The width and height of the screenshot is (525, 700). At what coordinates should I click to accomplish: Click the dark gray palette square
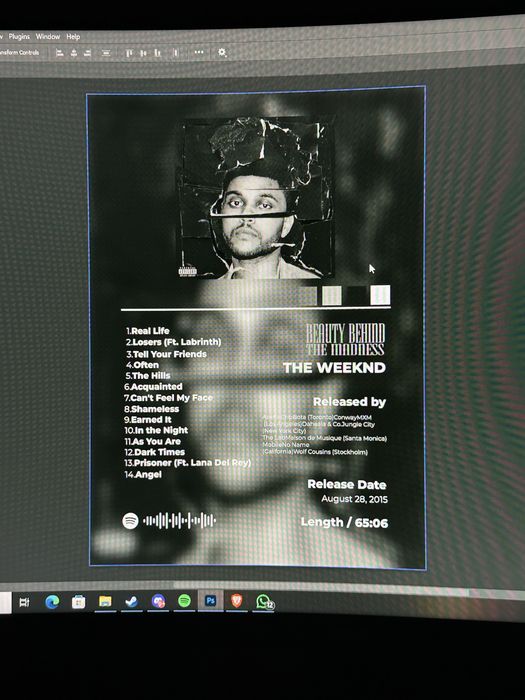[307, 296]
